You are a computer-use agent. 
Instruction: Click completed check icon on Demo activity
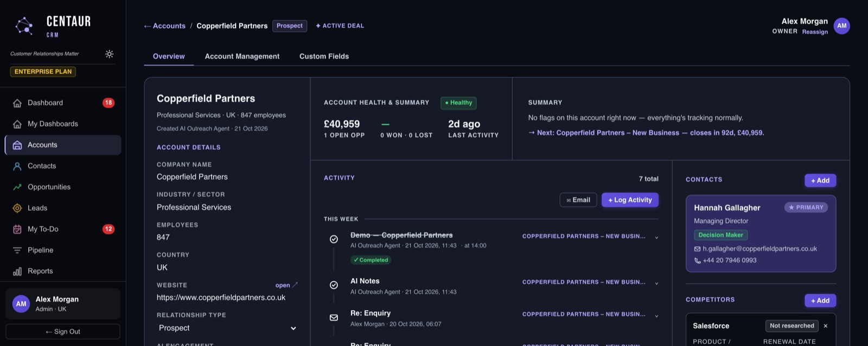[334, 239]
